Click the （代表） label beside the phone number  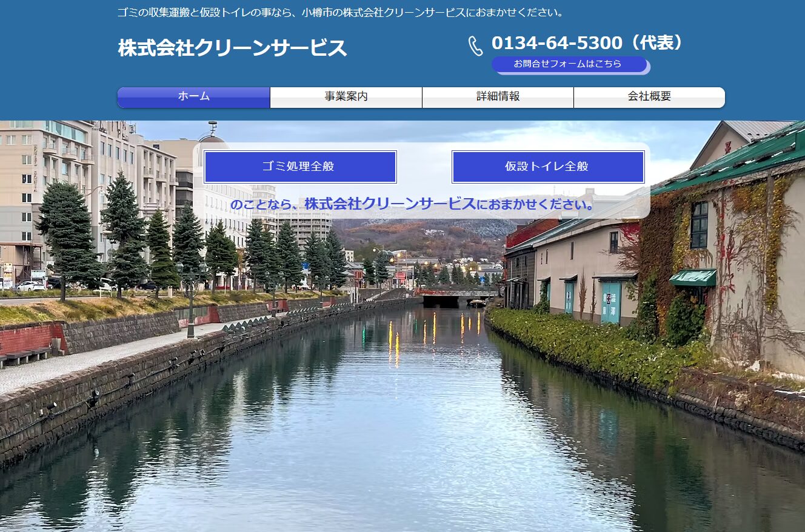coord(656,43)
